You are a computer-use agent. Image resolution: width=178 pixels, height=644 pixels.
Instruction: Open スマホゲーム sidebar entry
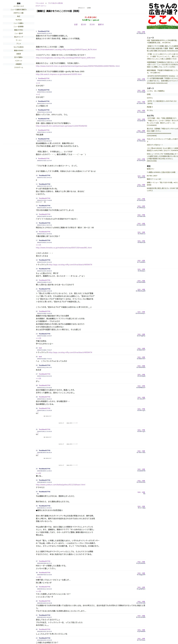pos(19,68)
